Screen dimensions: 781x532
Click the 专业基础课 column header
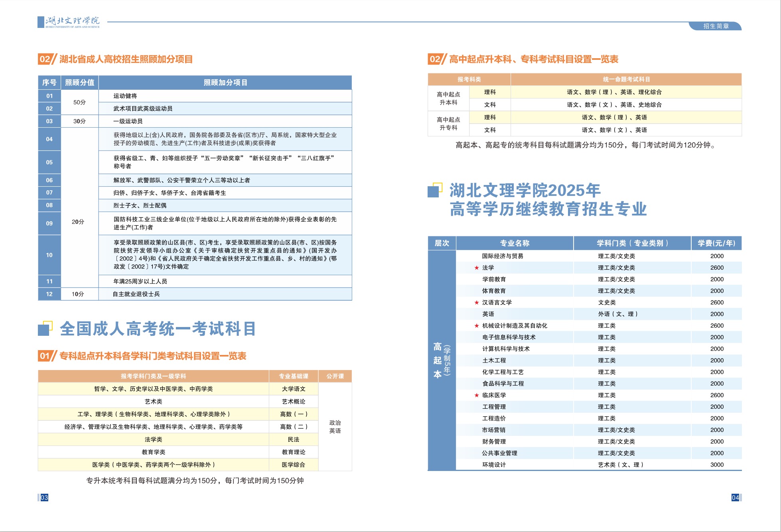(294, 376)
